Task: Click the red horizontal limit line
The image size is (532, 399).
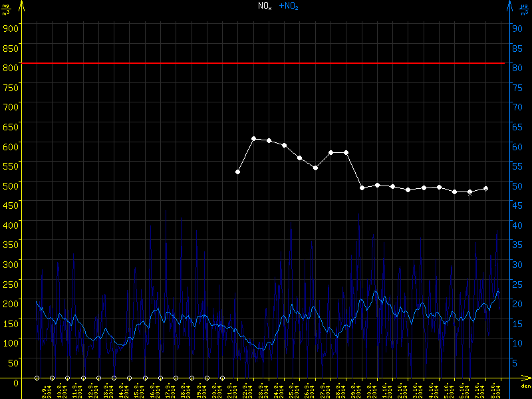Action: point(266,63)
